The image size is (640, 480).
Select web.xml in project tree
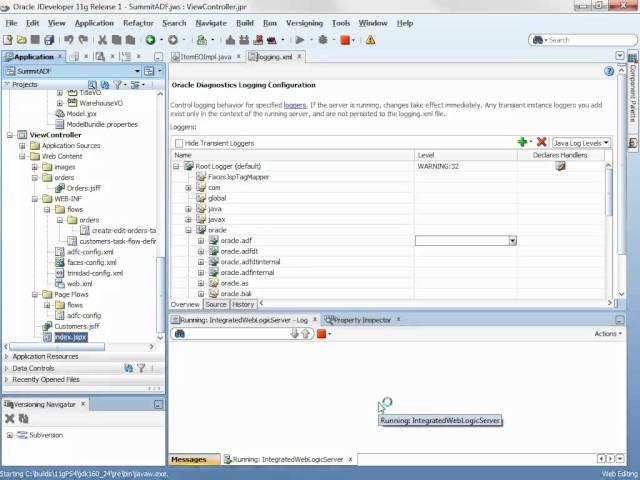[79, 284]
